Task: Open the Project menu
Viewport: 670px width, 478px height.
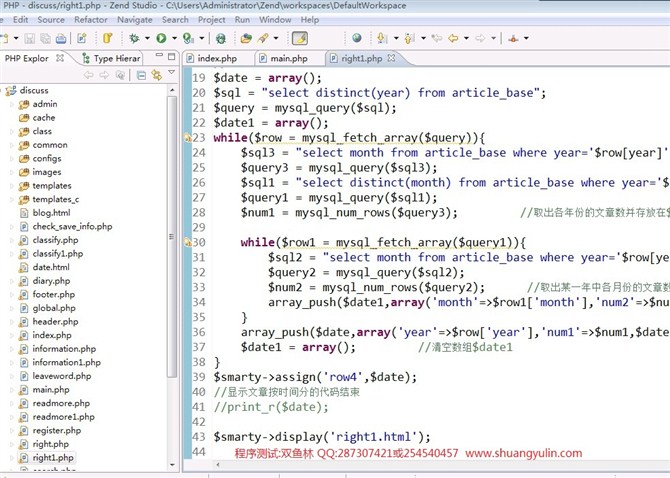Action: point(212,20)
